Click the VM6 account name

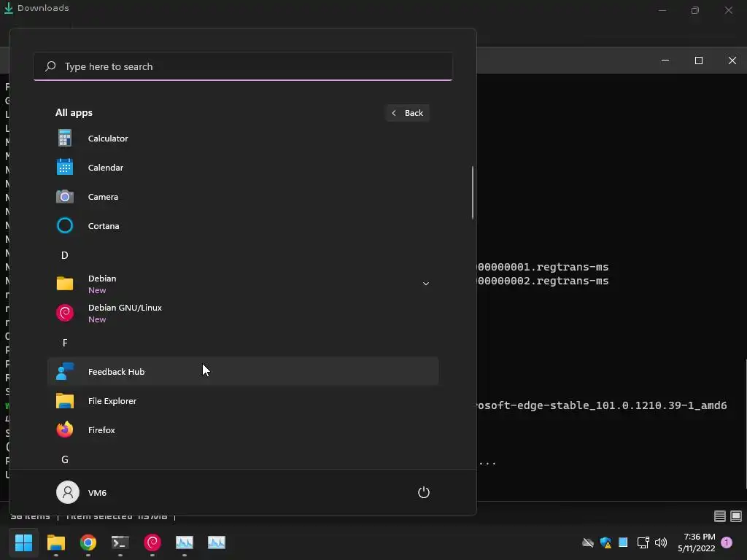tap(97, 492)
